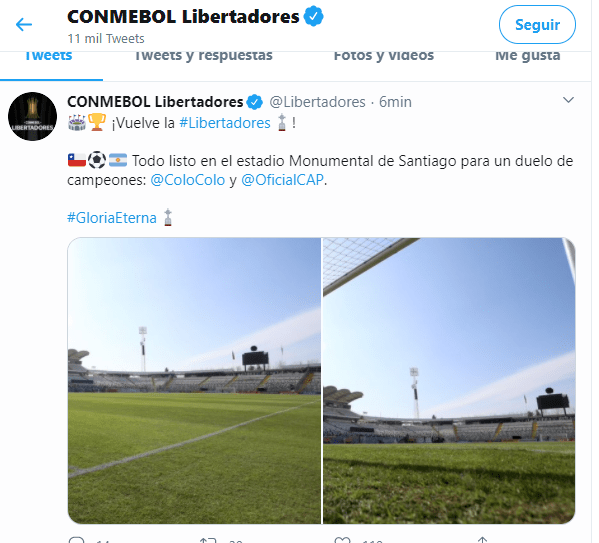Go back using the left arrow icon
The height and width of the screenshot is (543, 599).
(24, 25)
